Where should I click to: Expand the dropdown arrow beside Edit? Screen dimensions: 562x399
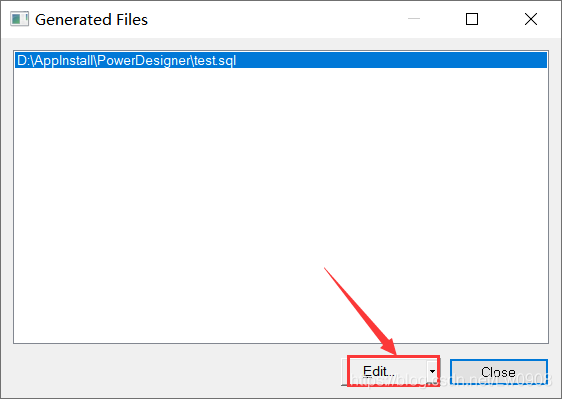point(432,371)
